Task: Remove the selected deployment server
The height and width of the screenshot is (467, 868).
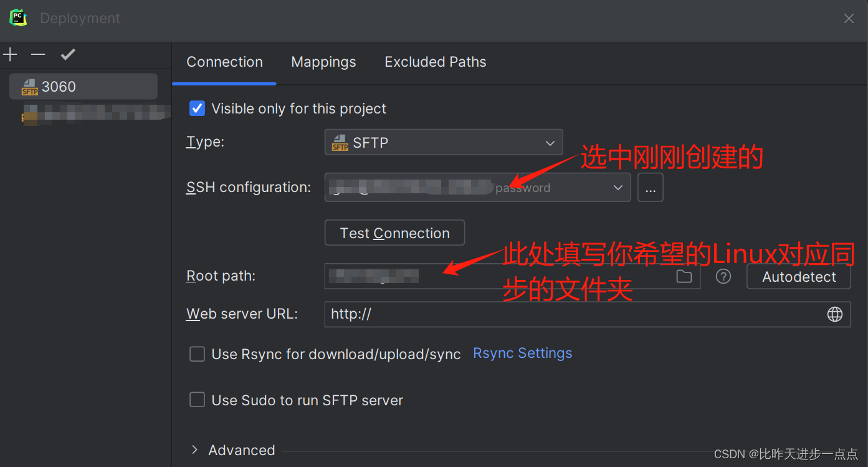Action: tap(37, 54)
